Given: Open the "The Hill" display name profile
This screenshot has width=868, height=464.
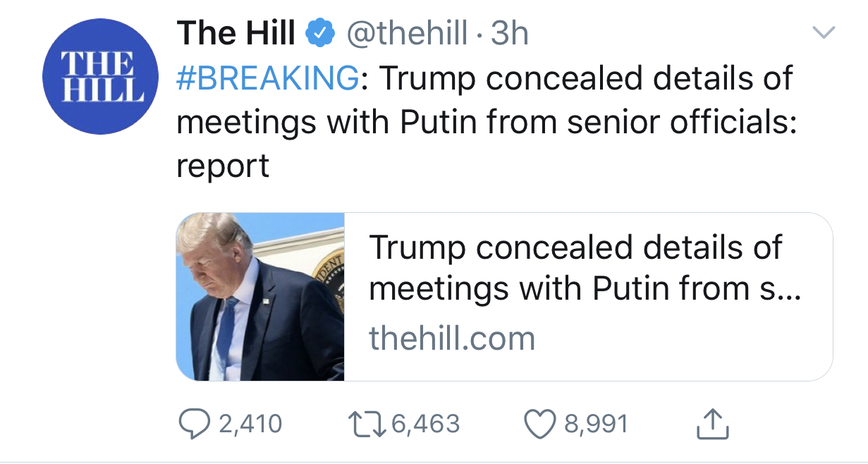Looking at the screenshot, I should pos(236,32).
